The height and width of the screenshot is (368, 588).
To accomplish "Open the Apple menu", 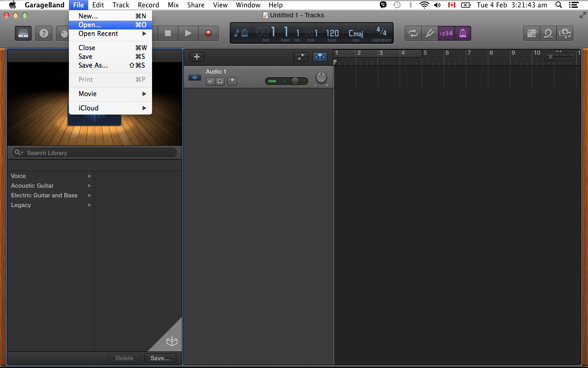I will click(12, 5).
